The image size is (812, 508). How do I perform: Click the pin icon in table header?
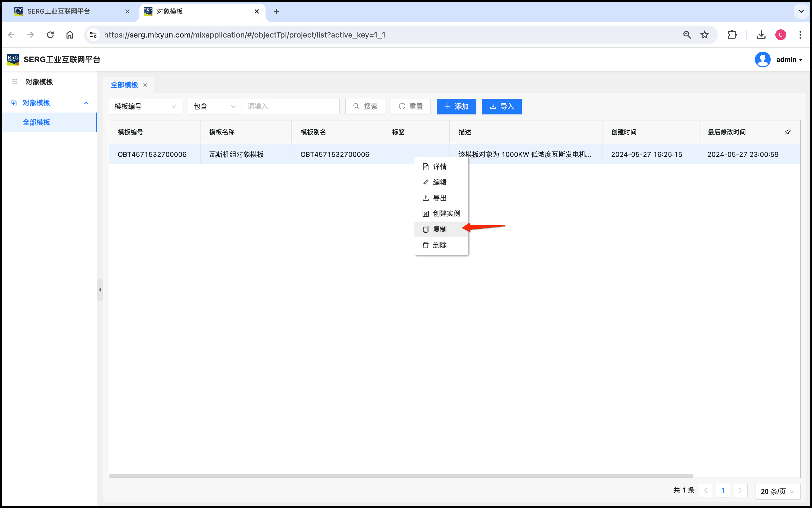788,132
